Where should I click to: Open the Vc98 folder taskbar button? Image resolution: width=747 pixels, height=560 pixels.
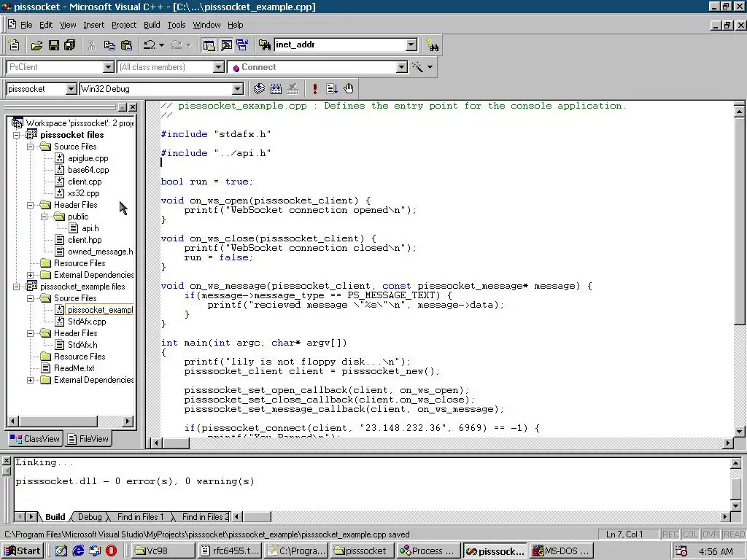pyautogui.click(x=163, y=551)
